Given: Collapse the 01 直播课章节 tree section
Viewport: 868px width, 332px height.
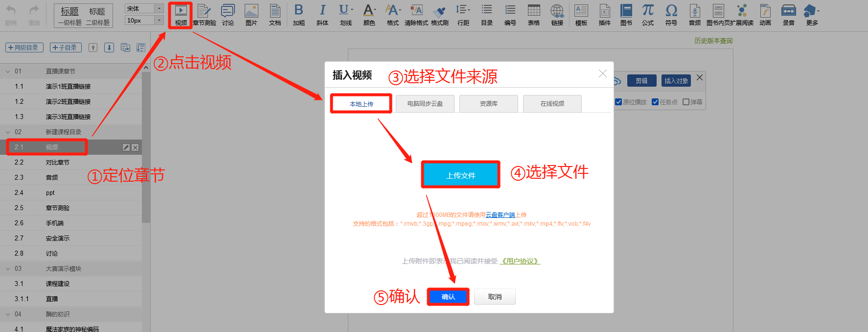Looking at the screenshot, I should (x=8, y=71).
